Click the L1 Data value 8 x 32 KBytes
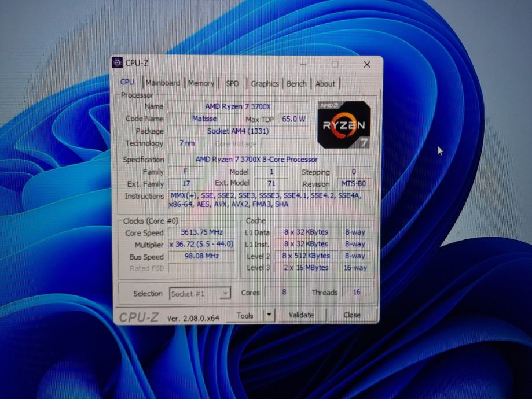 click(306, 232)
